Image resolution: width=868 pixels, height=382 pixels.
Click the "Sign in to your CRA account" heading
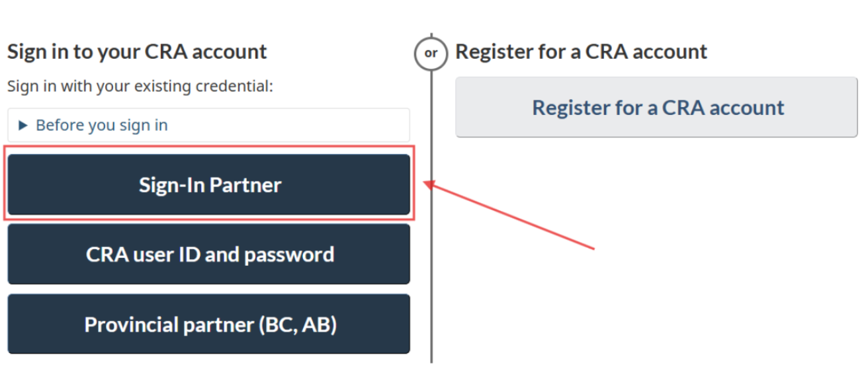click(137, 52)
